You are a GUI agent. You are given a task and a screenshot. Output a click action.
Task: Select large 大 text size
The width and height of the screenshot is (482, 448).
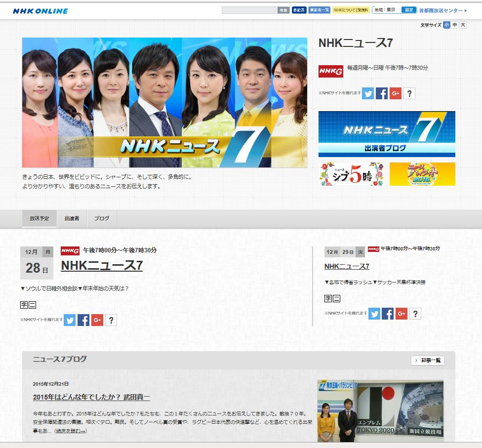click(x=463, y=25)
